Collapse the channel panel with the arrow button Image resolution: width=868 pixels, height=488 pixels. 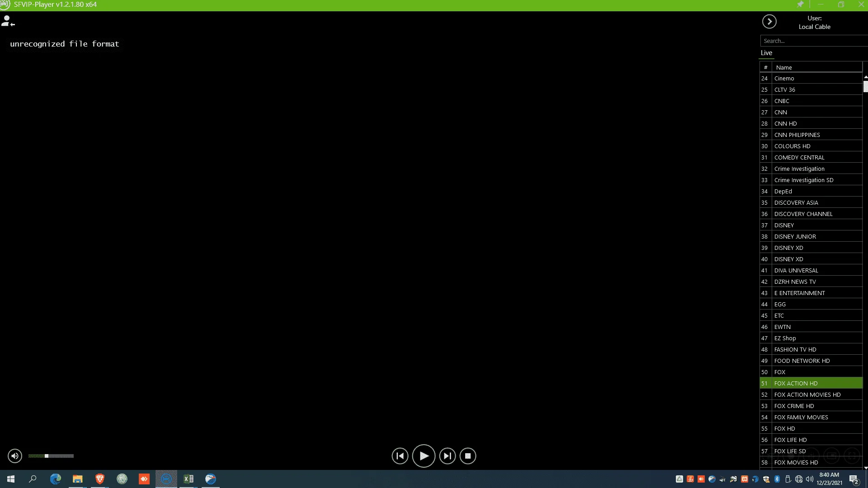pyautogui.click(x=769, y=22)
